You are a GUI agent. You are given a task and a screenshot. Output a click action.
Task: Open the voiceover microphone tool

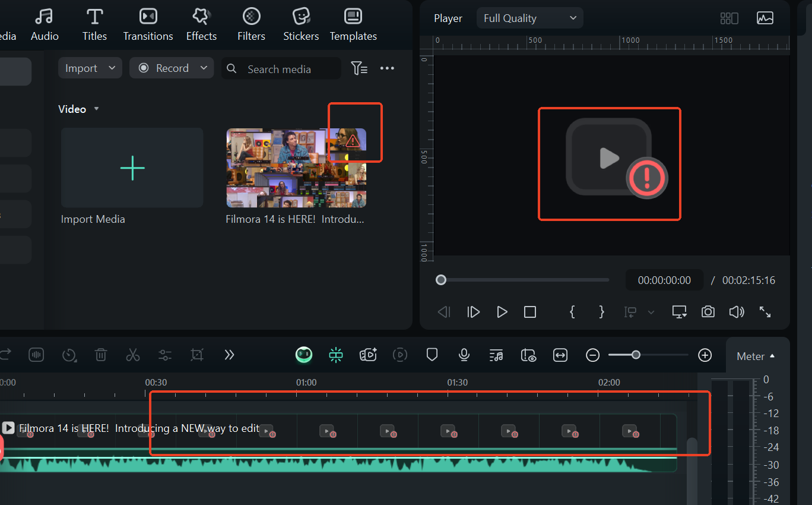coord(464,355)
